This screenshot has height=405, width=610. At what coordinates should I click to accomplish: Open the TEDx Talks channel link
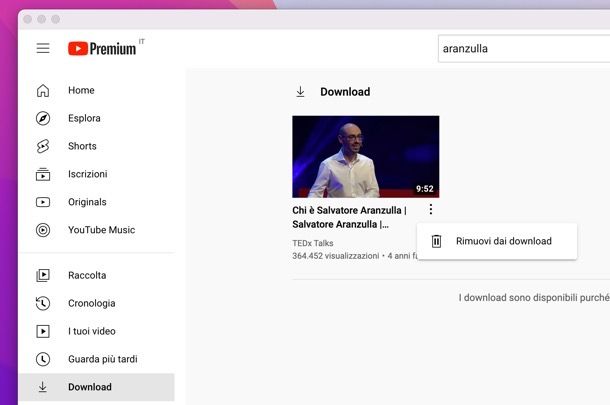313,243
